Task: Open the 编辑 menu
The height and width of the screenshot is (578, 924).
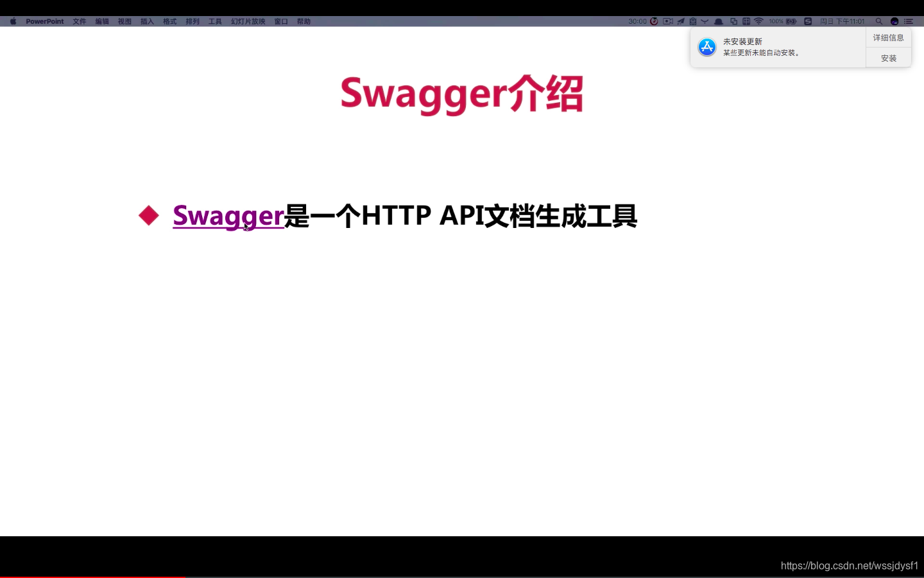Action: coord(102,21)
